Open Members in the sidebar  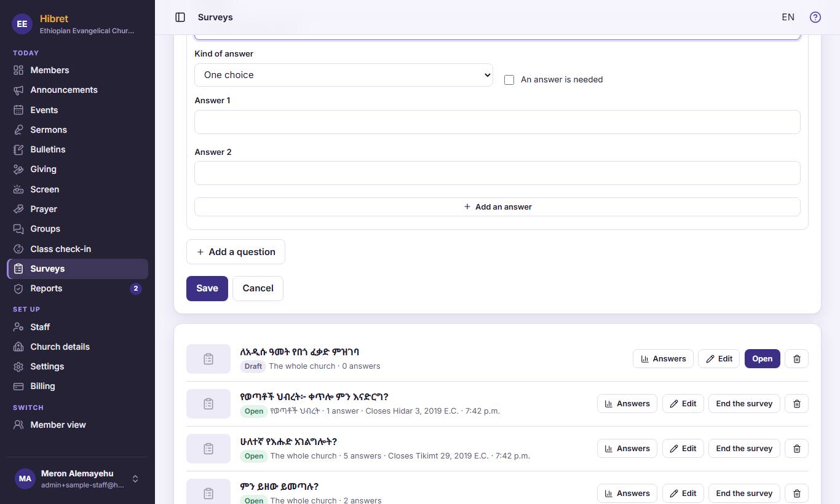77,70
